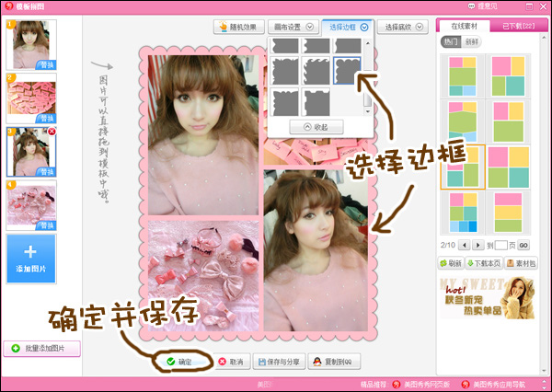Screen dimensions: 552x392
Task: Click the 刷新 refresh button
Action: pyautogui.click(x=451, y=264)
